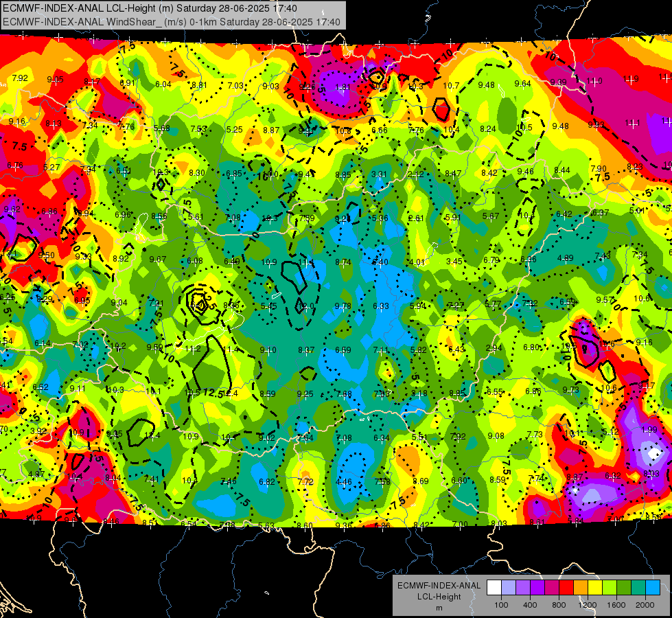Screen dimensions: 672x618
Task: Click the wind shear value '5.27'
Action: point(52,168)
